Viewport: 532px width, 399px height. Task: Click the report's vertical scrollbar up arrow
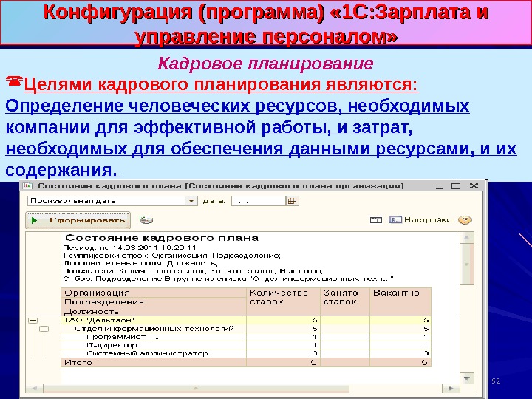[467, 238]
